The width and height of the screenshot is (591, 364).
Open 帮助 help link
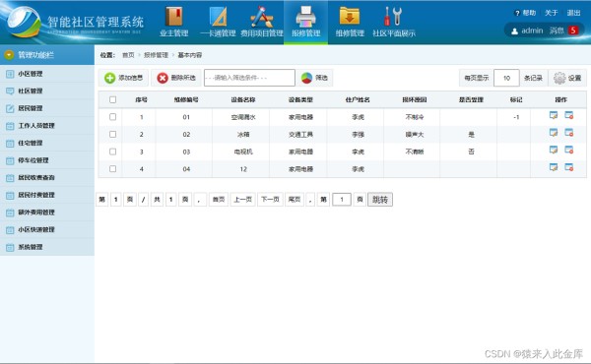coord(525,13)
